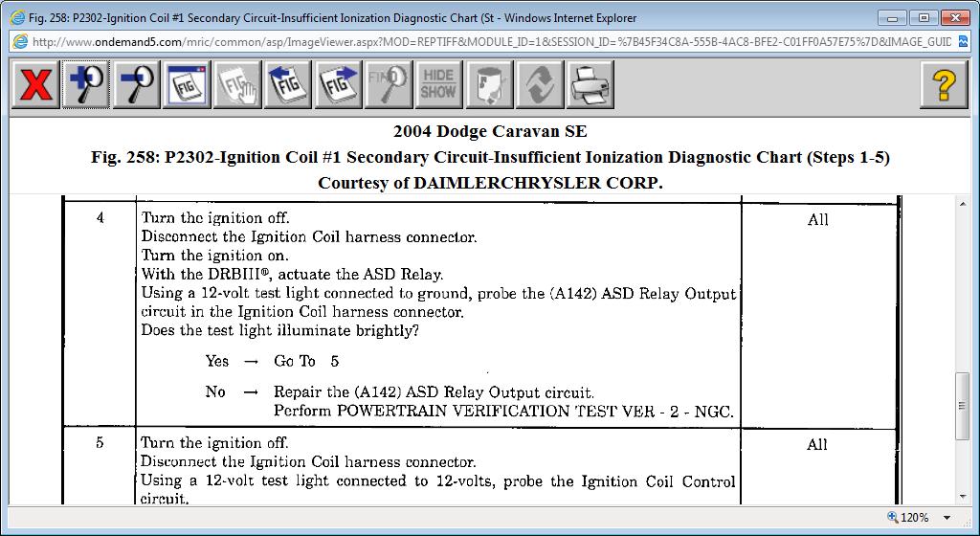Click the compatibility icon in address bar

tap(963, 42)
